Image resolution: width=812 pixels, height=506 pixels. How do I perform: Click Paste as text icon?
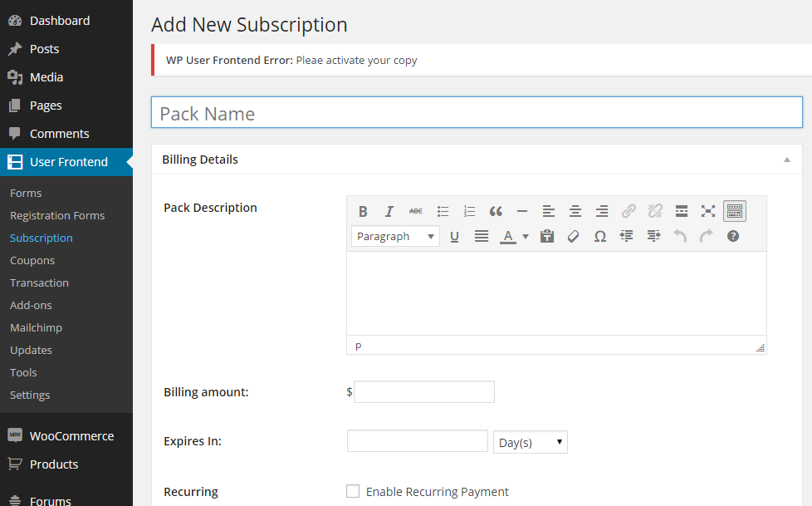pos(547,237)
